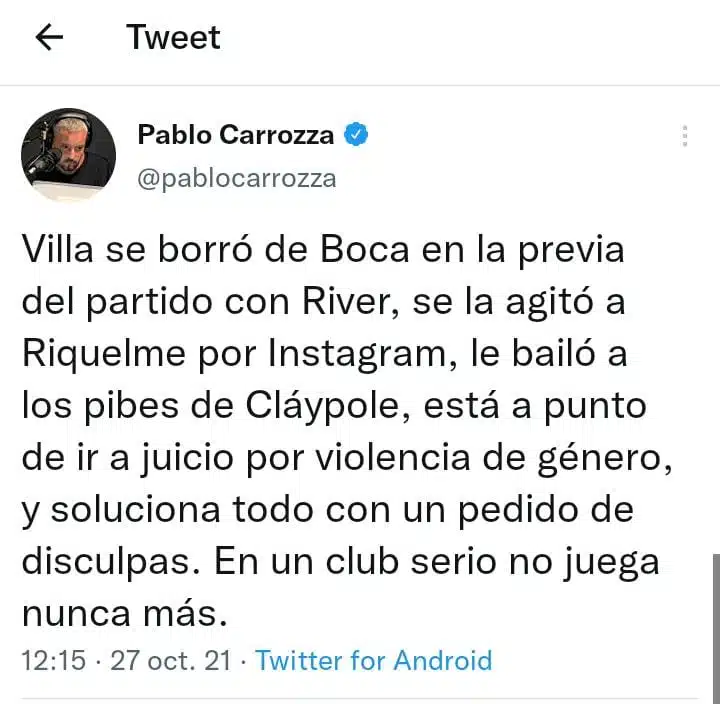Click the 27 oct. 21 date
The width and height of the screenshot is (720, 704).
[x=170, y=660]
